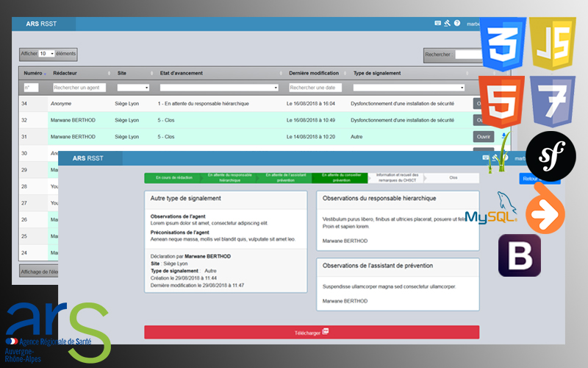Open the Afficher 10 éléments dropdown
The image size is (588, 368).
click(47, 54)
